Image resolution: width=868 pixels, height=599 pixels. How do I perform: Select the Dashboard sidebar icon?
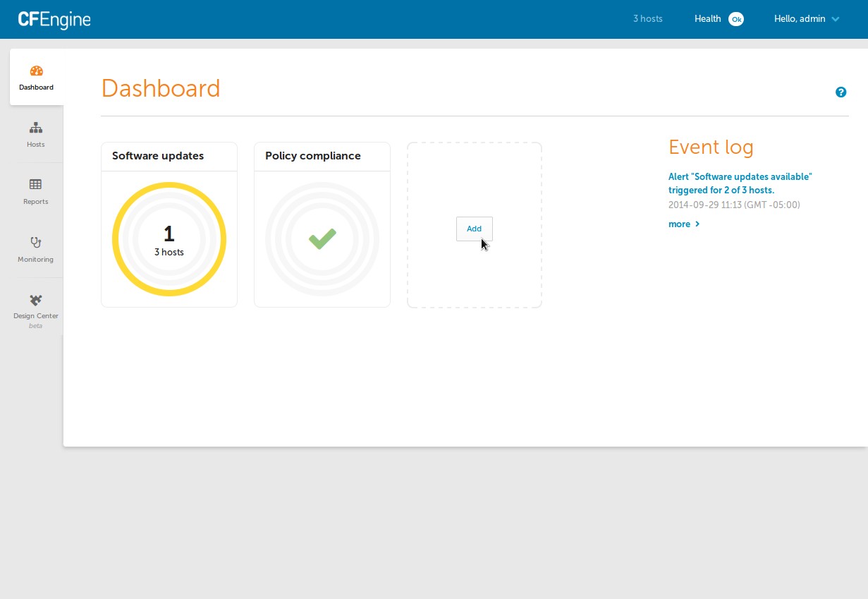click(35, 77)
